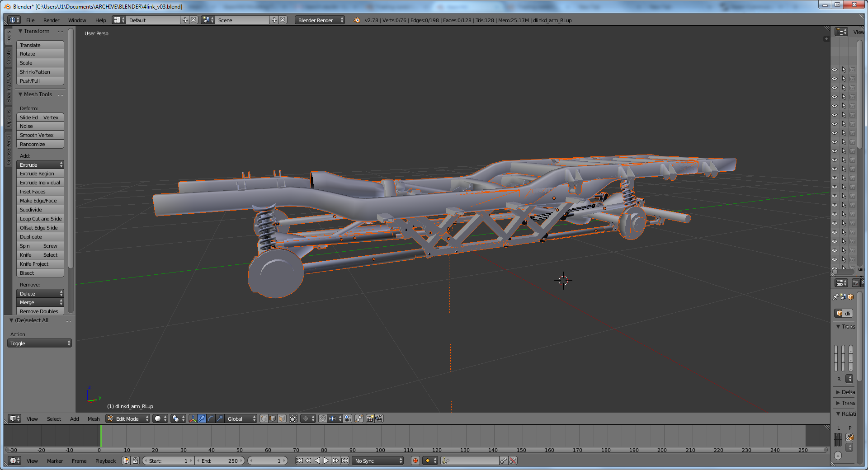Open Blender Render engine dropdown

(320, 20)
